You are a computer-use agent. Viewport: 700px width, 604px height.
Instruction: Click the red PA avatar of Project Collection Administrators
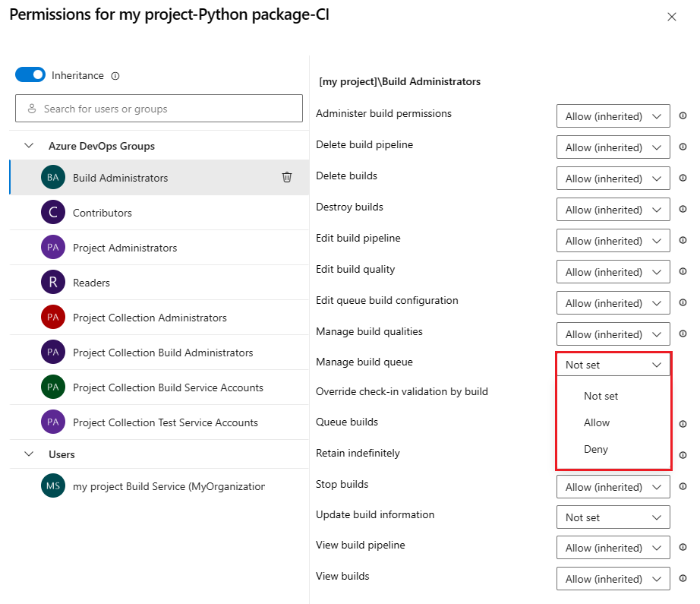(53, 317)
